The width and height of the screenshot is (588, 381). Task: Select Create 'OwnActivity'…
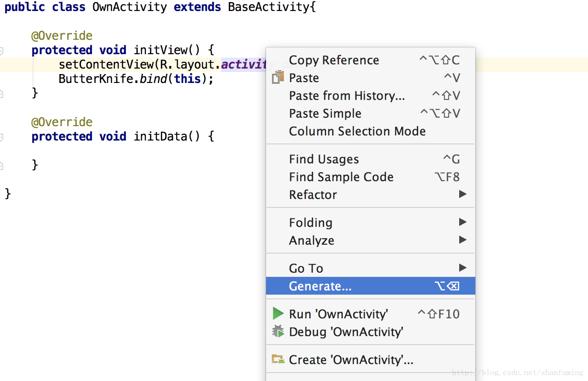[x=371, y=360]
